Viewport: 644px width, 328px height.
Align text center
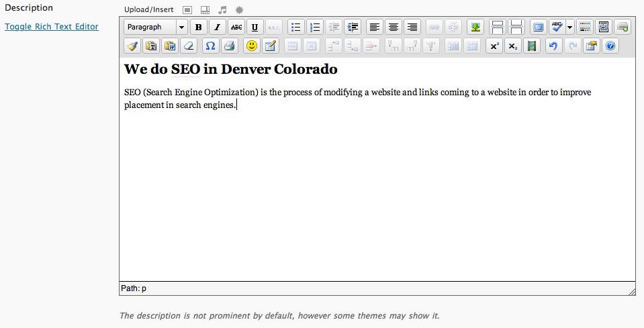[x=393, y=27]
